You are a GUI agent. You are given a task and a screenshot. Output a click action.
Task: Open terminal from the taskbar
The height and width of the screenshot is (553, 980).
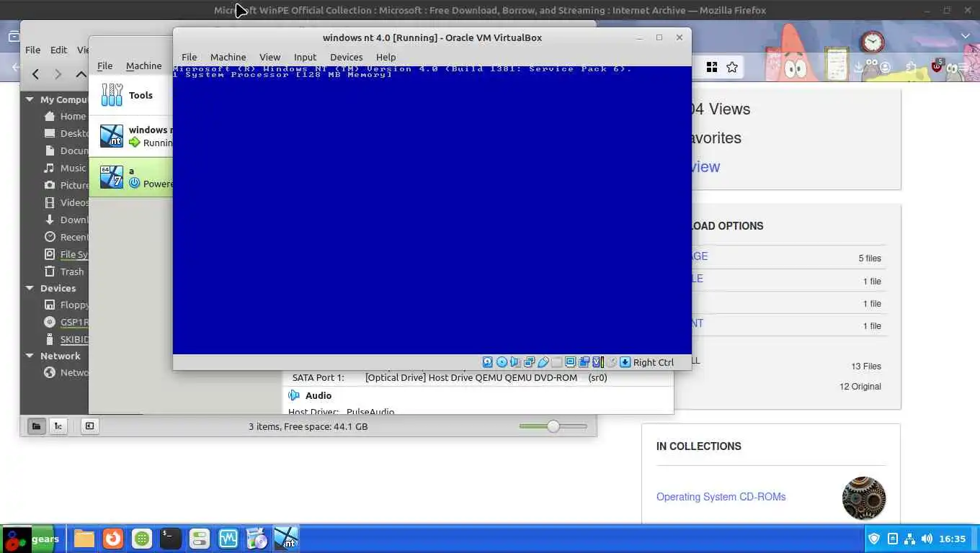coord(170,539)
